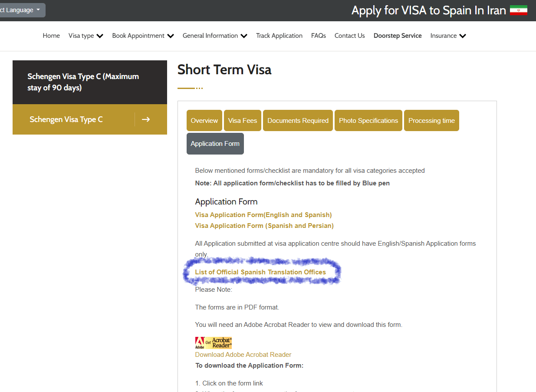Image resolution: width=536 pixels, height=392 pixels.
Task: Open Doorstep Service page
Action: 398,36
